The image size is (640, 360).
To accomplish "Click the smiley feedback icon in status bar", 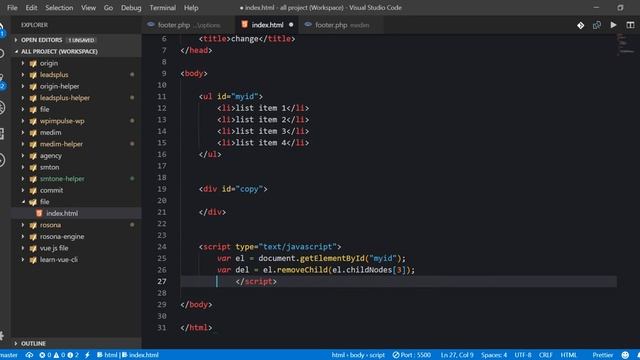I will click(625, 355).
